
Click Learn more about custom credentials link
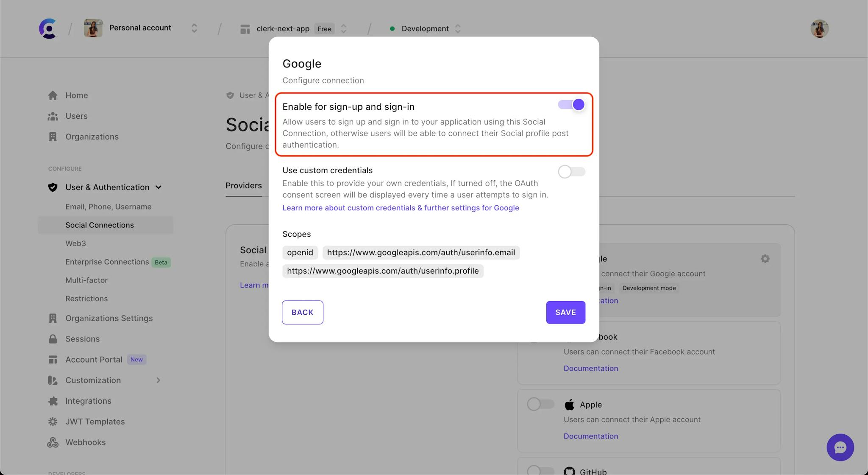coord(401,208)
